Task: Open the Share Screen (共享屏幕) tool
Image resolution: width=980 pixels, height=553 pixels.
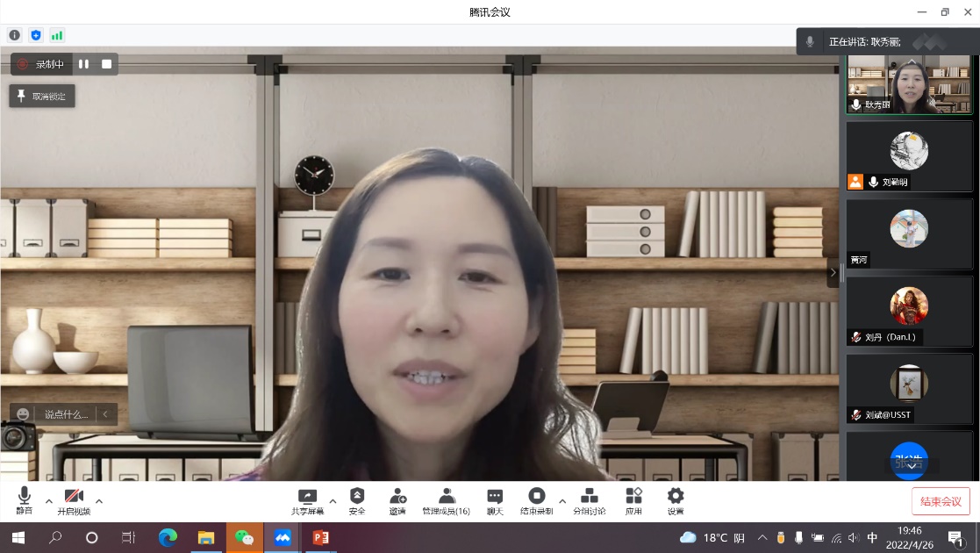Action: tap(307, 501)
